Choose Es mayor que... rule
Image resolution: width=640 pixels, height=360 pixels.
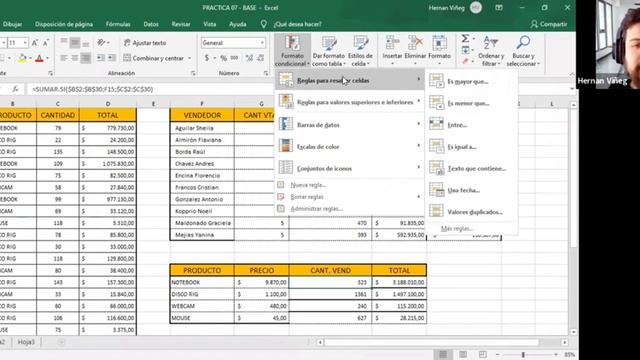471,81
